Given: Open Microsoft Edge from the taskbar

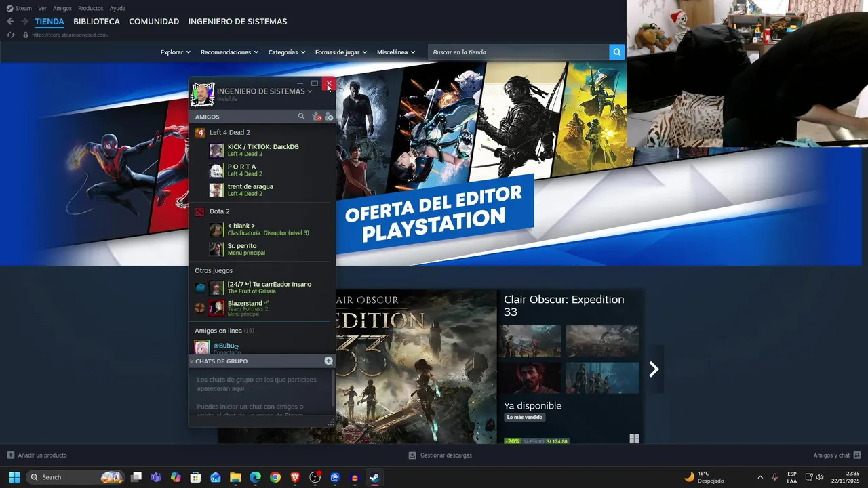Looking at the screenshot, I should pos(255,477).
